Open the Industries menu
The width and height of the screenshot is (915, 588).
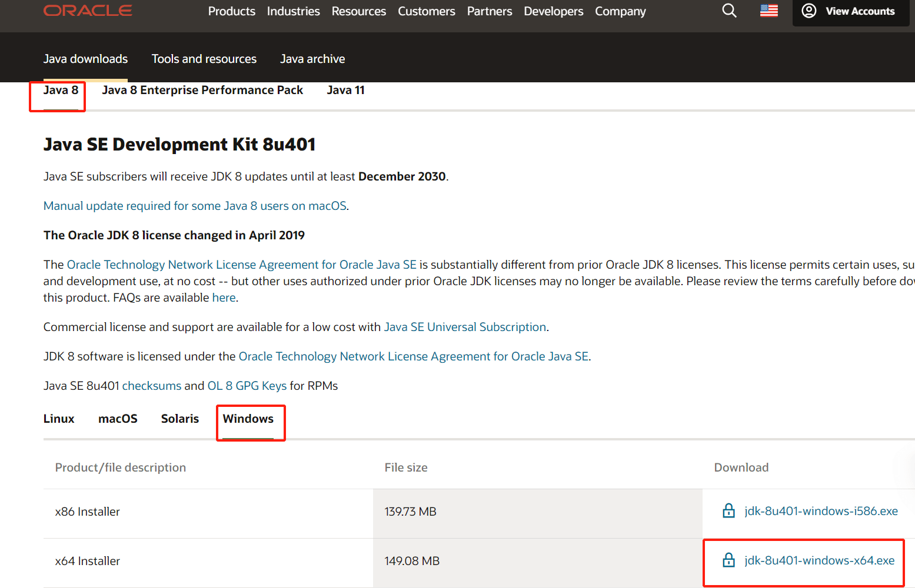click(293, 11)
